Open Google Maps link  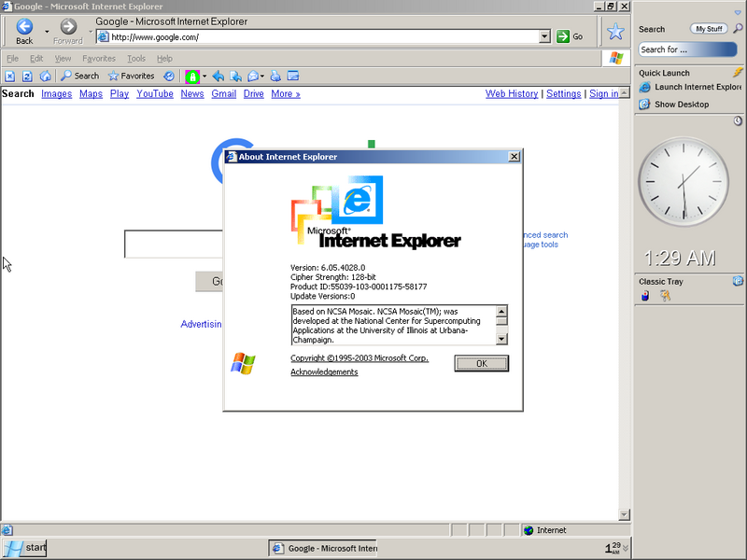[91, 94]
